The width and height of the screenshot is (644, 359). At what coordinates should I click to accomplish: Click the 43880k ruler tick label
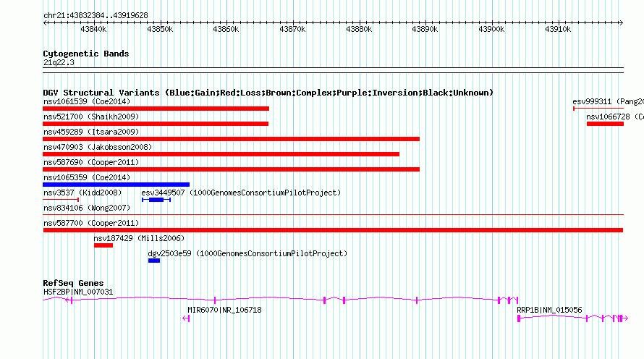click(x=359, y=29)
